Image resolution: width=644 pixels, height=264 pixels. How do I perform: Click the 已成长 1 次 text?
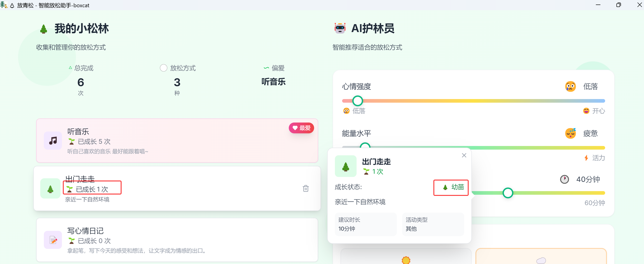(x=92, y=189)
